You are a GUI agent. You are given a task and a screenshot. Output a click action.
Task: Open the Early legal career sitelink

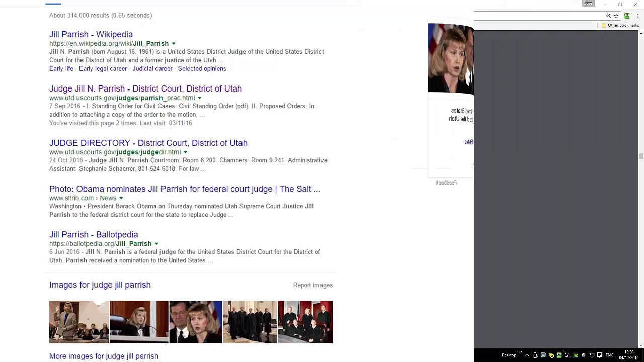coord(103,68)
